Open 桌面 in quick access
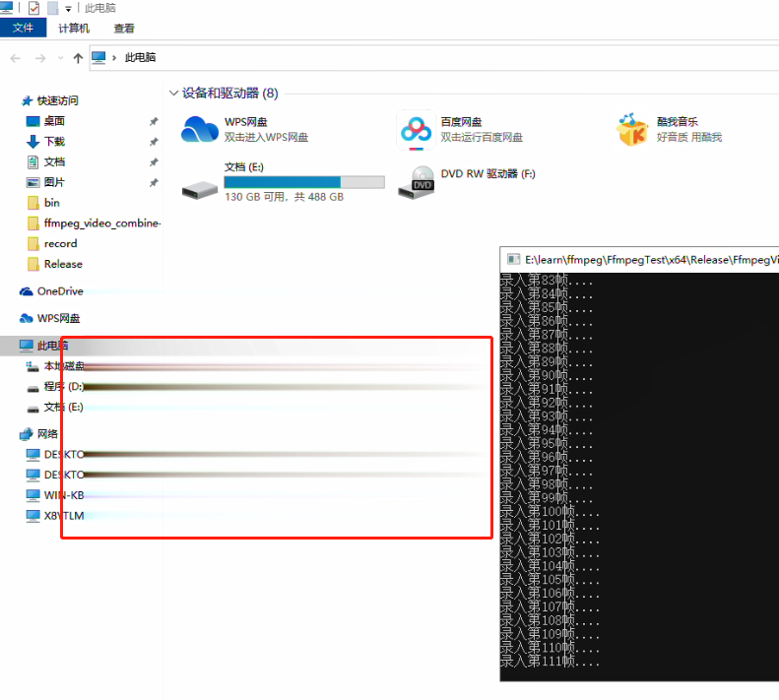Screen dimensions: 779x700 (x=54, y=121)
